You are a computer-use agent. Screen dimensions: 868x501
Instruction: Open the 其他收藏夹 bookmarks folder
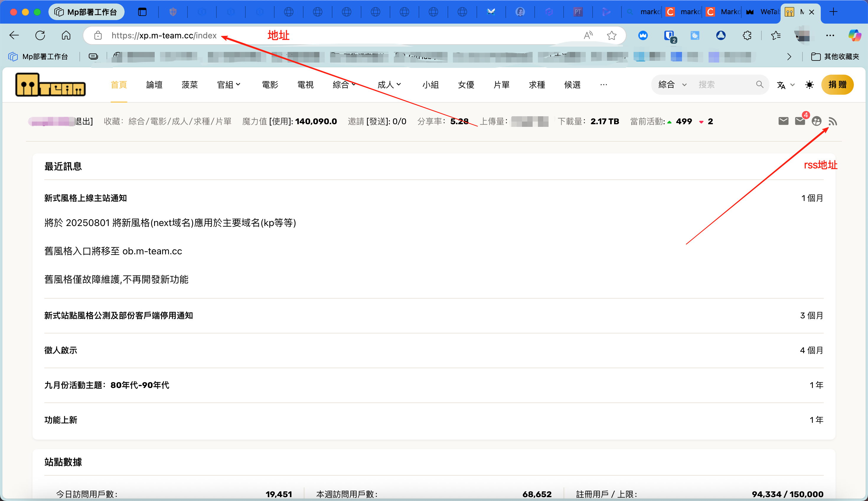click(x=835, y=56)
